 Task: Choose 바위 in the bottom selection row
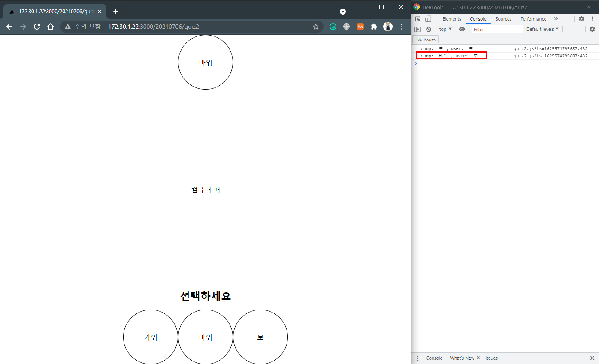(x=206, y=337)
